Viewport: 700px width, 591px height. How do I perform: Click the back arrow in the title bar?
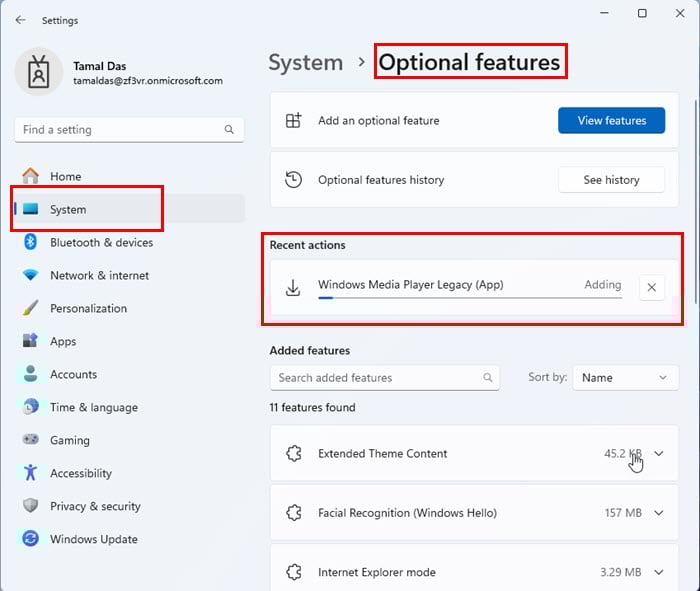click(20, 20)
